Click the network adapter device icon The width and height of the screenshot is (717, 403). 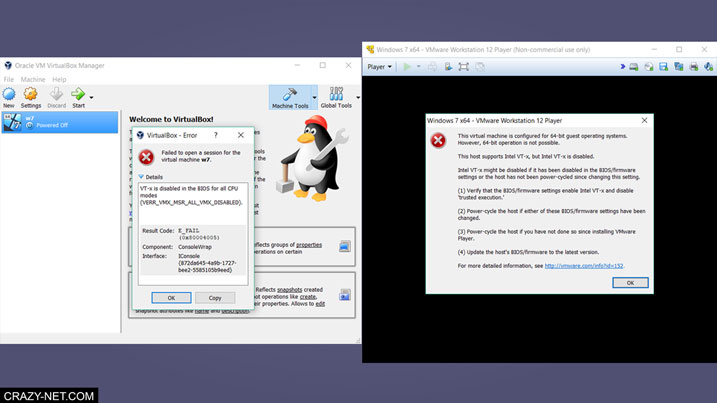tap(679, 67)
